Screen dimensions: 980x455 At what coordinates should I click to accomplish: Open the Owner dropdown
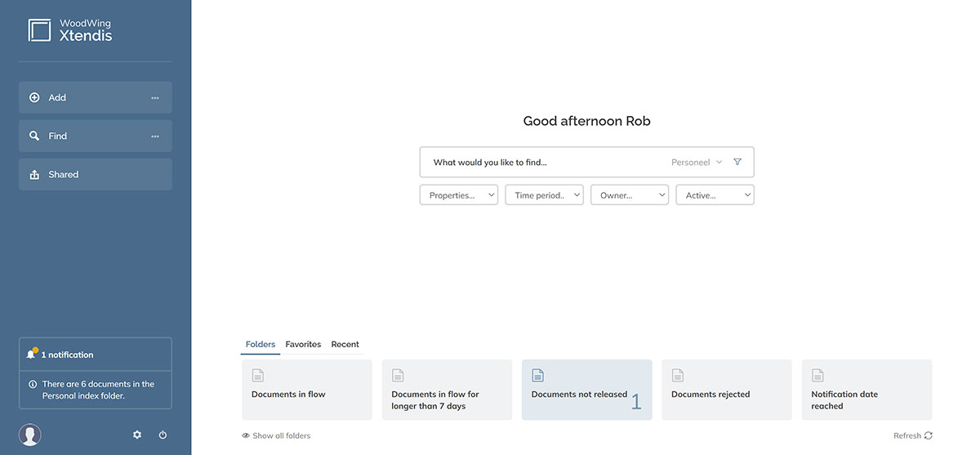629,195
